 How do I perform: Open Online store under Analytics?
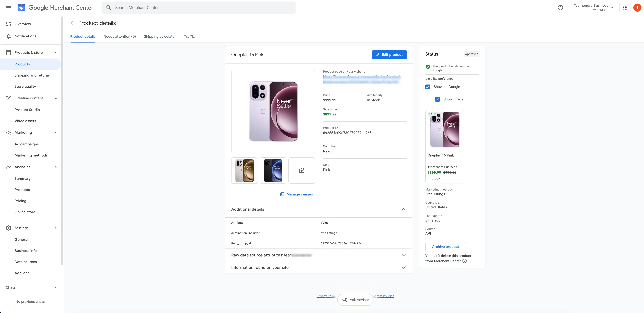(25, 212)
